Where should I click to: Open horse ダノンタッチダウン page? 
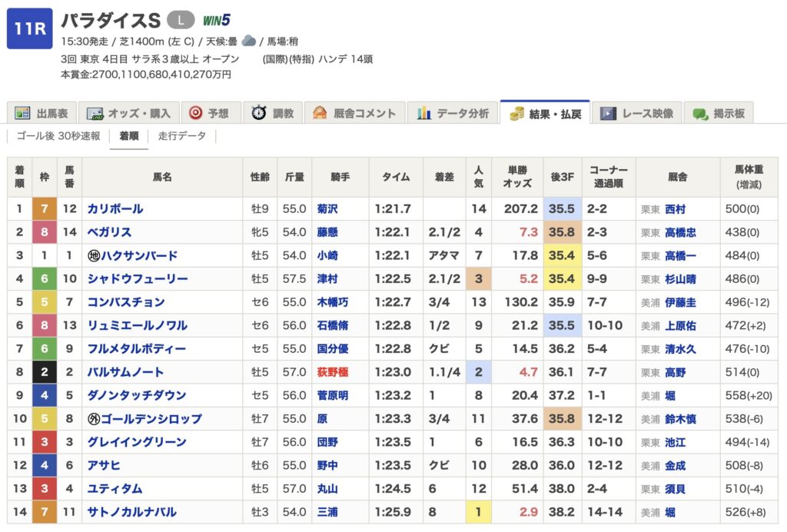[137, 395]
